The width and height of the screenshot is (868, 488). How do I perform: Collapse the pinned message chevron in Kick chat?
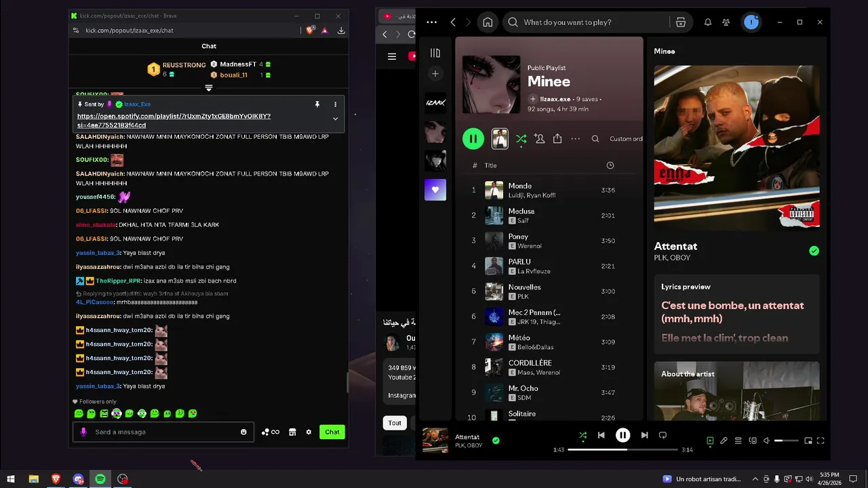[x=335, y=119]
